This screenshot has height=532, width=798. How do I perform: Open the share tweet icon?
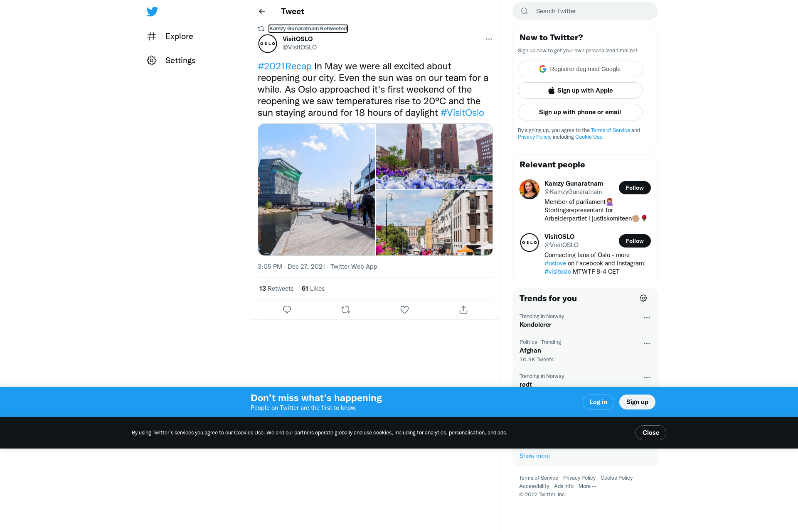click(463, 309)
